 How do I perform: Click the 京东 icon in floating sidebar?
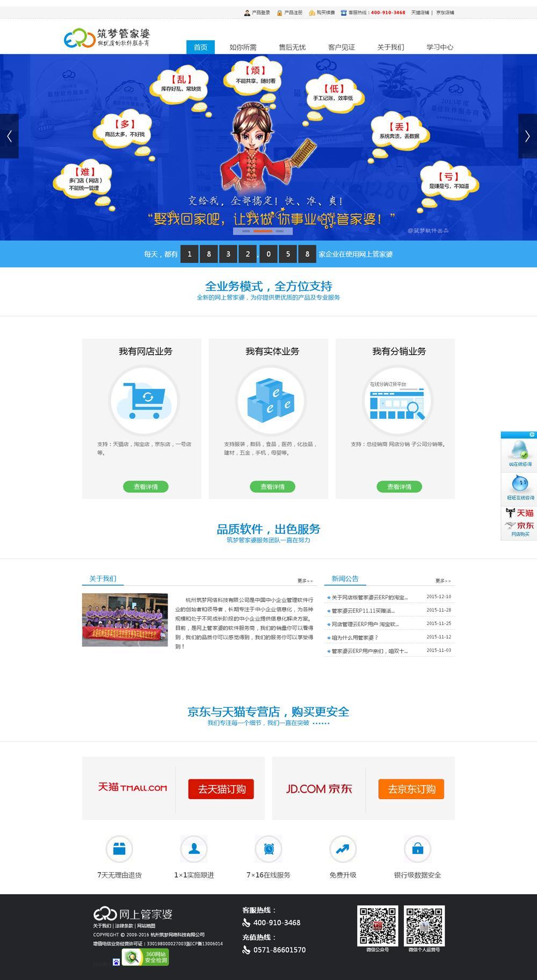point(520,525)
